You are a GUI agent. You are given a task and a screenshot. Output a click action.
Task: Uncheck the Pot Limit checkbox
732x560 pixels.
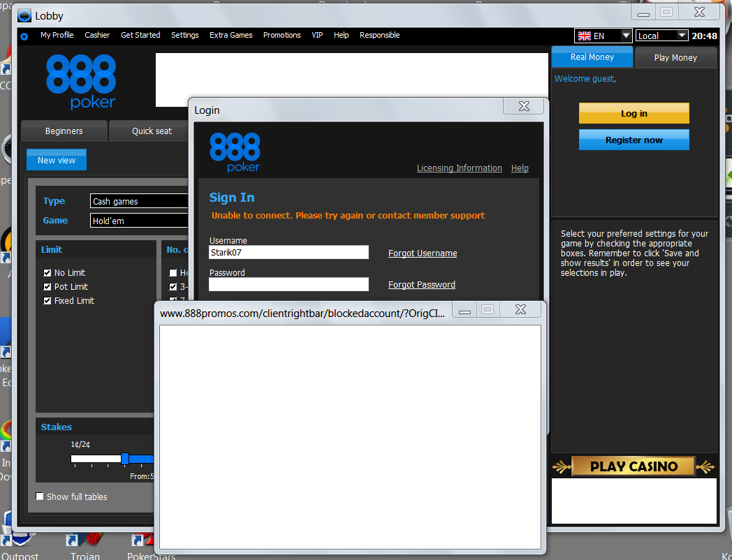pos(47,286)
